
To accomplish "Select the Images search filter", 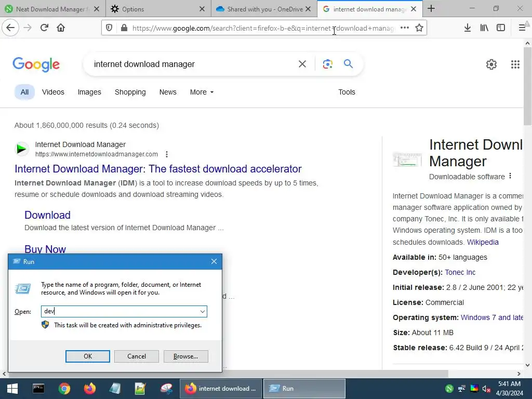I will 89,92.
